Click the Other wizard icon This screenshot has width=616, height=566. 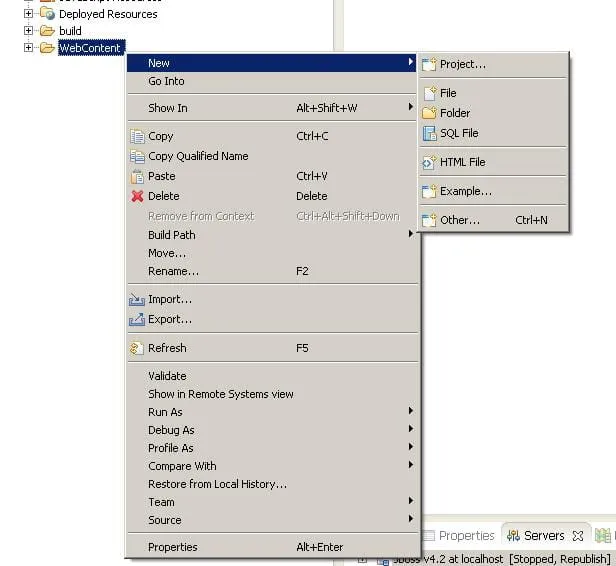[x=429, y=220]
